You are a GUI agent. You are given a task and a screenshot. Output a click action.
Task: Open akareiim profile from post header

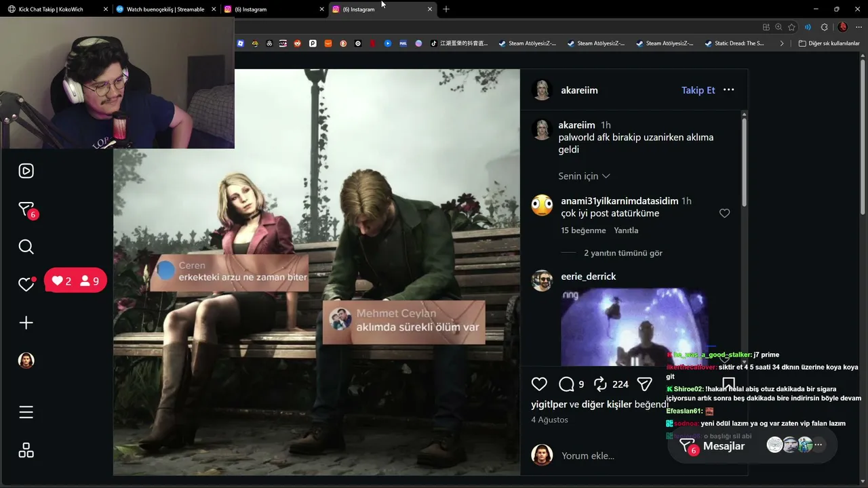click(x=579, y=90)
